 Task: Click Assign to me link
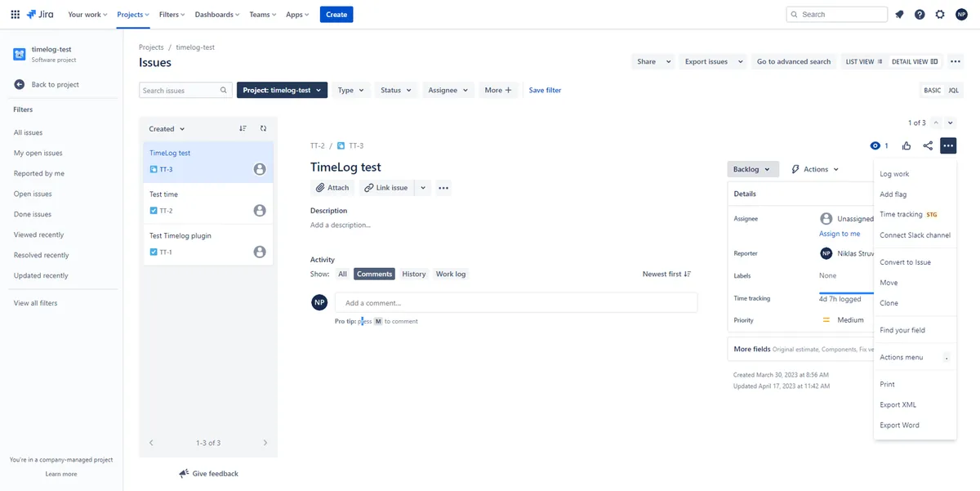(840, 234)
